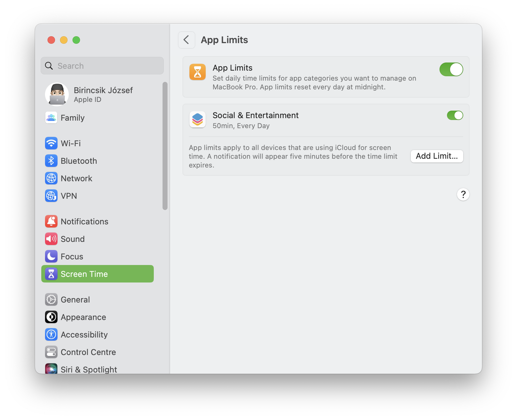Image resolution: width=517 pixels, height=420 pixels.
Task: Click the magnifying glass search icon
Action: [49, 66]
